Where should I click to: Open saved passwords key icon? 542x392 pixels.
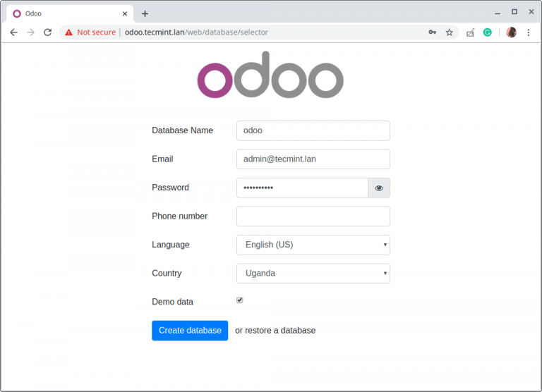click(432, 32)
